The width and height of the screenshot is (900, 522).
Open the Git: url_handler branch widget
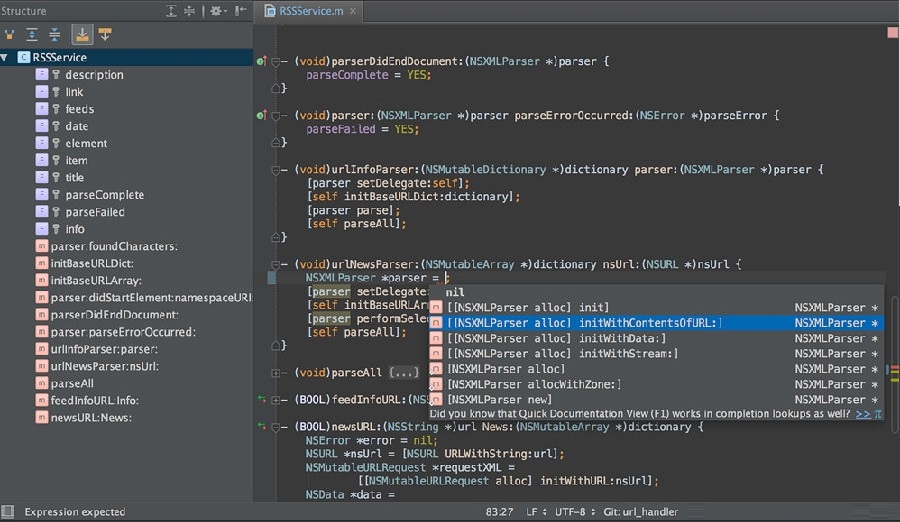(640, 512)
